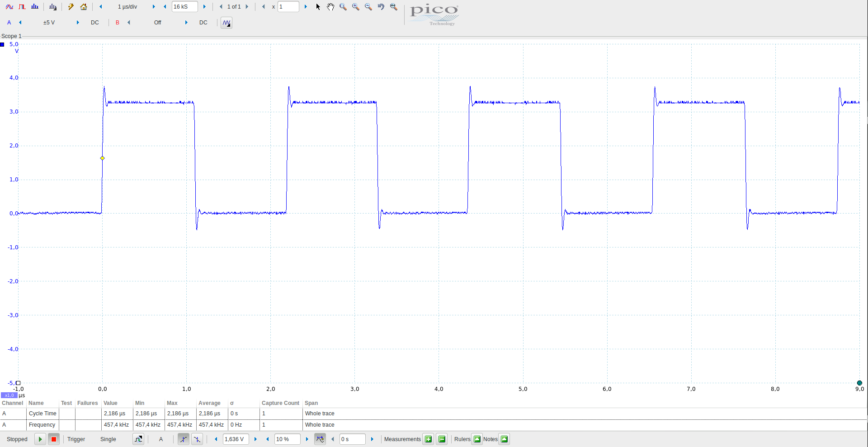Image resolution: width=868 pixels, height=447 pixels.
Task: Open the Notes panel button
Action: click(504, 439)
